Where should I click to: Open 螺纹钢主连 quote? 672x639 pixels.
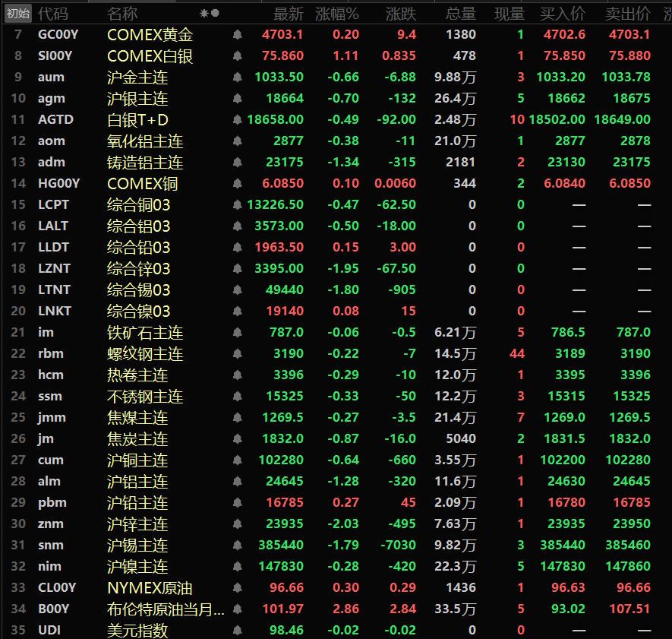145,354
